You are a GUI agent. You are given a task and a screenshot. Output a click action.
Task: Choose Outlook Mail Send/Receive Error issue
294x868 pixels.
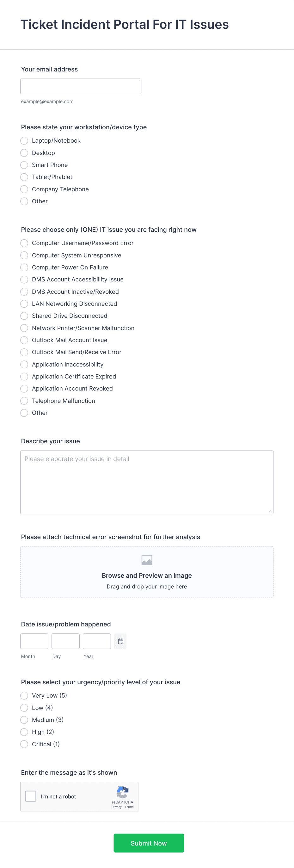point(24,352)
